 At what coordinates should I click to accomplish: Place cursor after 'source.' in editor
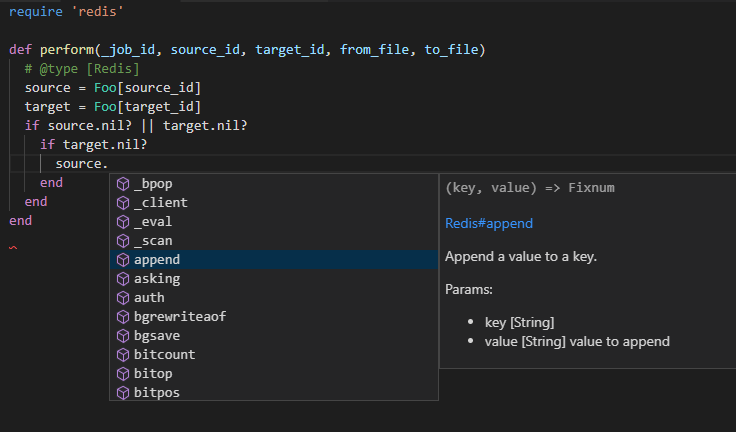click(109, 164)
